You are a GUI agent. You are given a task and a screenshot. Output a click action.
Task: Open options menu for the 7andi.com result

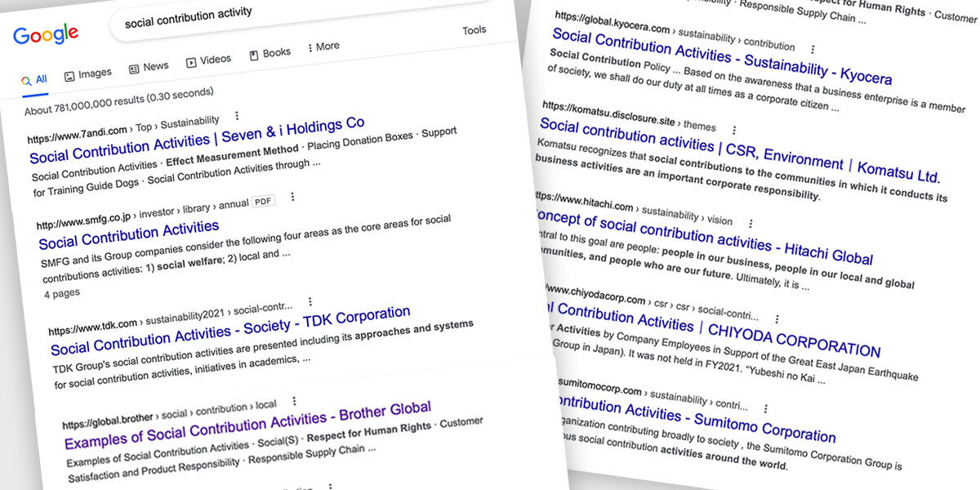[x=237, y=116]
